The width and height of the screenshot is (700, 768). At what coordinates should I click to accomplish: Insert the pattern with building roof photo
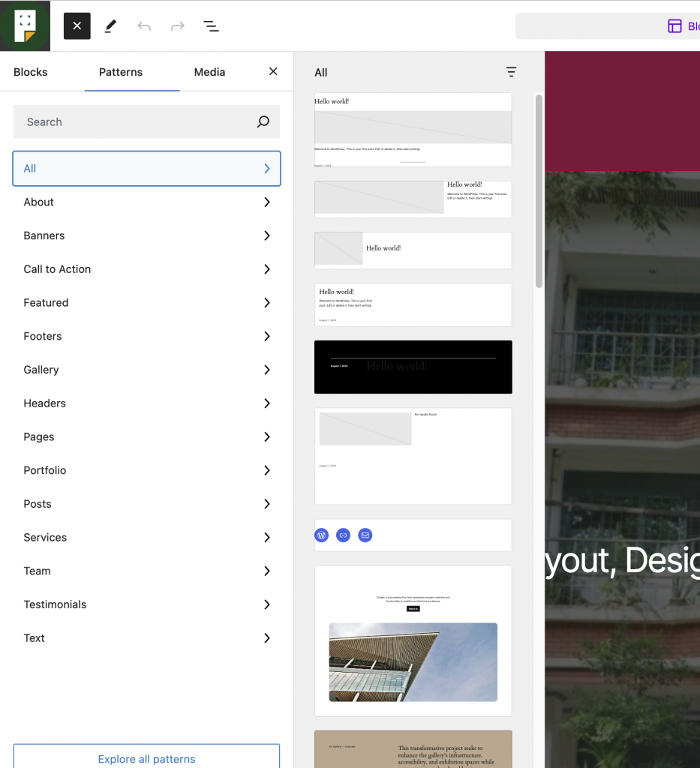(413, 641)
